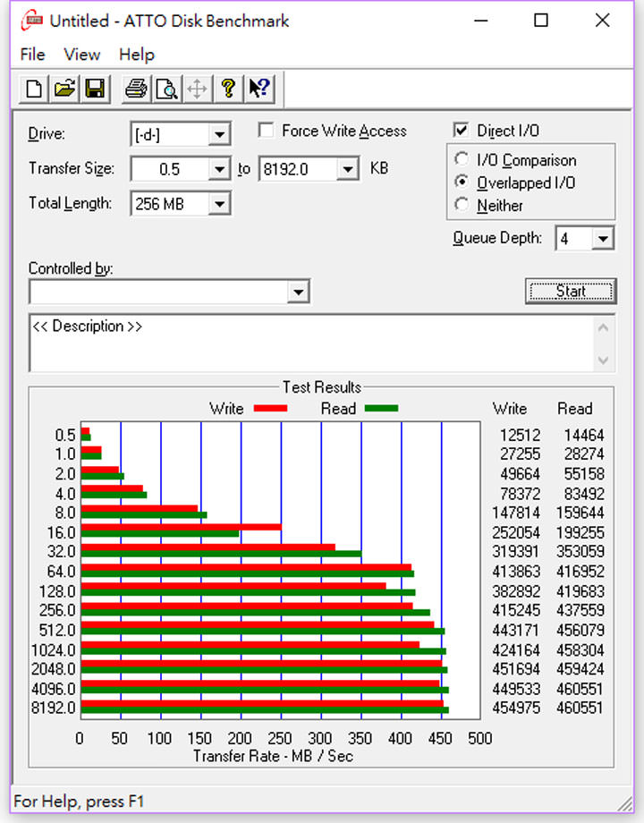Click the New file toolbar icon

33,89
